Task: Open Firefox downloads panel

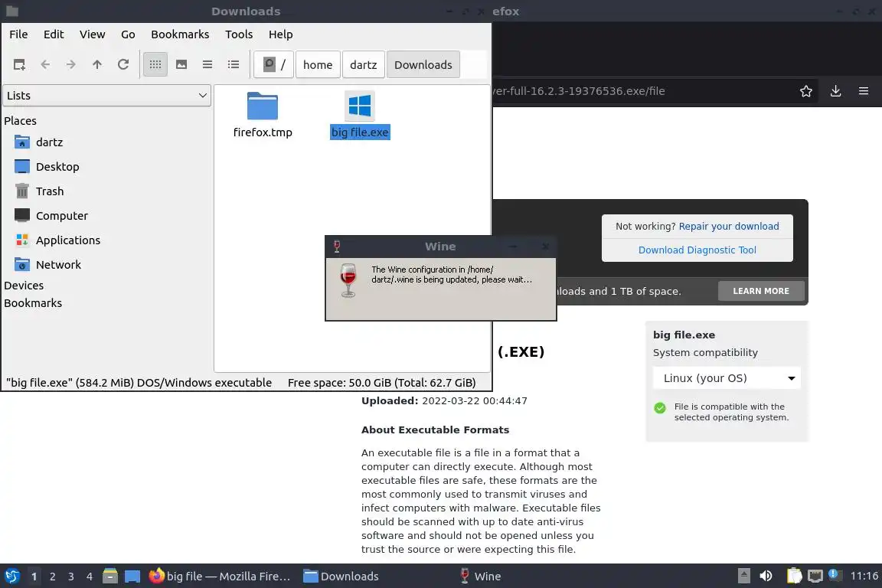Action: [x=836, y=91]
